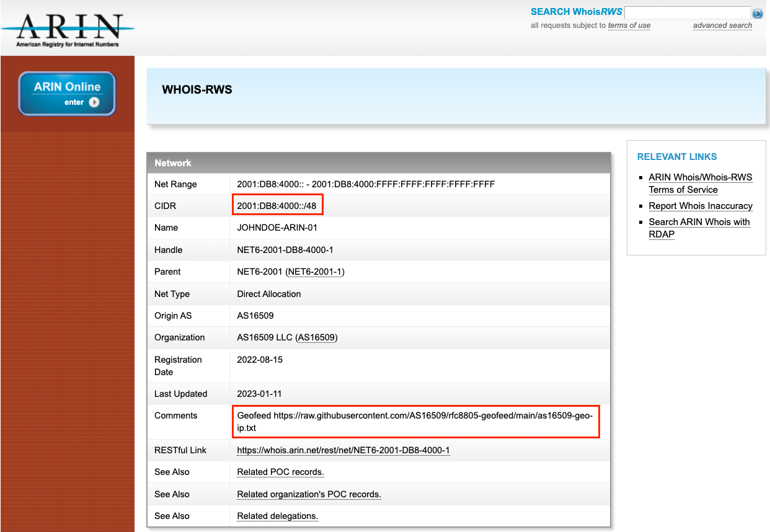The height and width of the screenshot is (532, 770).
Task: Focus the Whois-RWS search field
Action: (687, 12)
